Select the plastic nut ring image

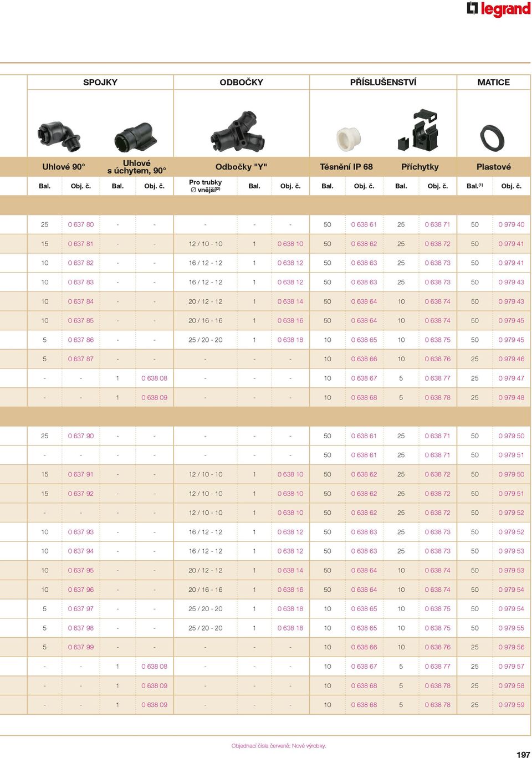[x=492, y=138]
